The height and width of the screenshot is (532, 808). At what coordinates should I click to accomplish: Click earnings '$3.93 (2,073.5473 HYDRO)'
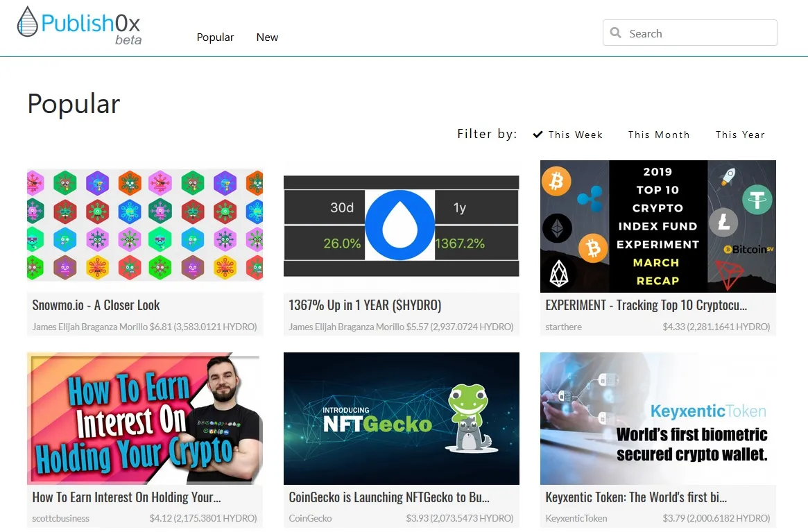coord(460,519)
